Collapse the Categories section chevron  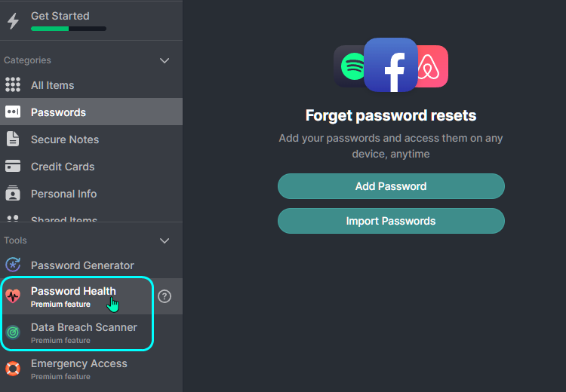(165, 60)
